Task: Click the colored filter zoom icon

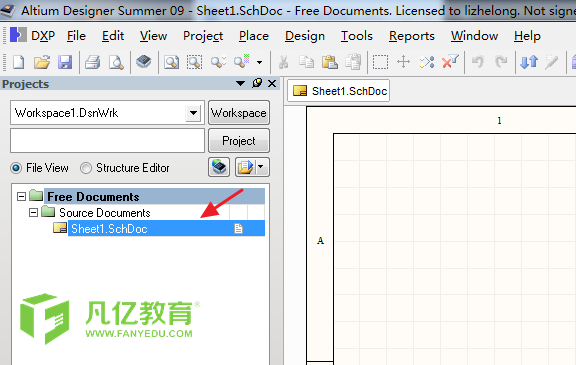Action: 242,61
